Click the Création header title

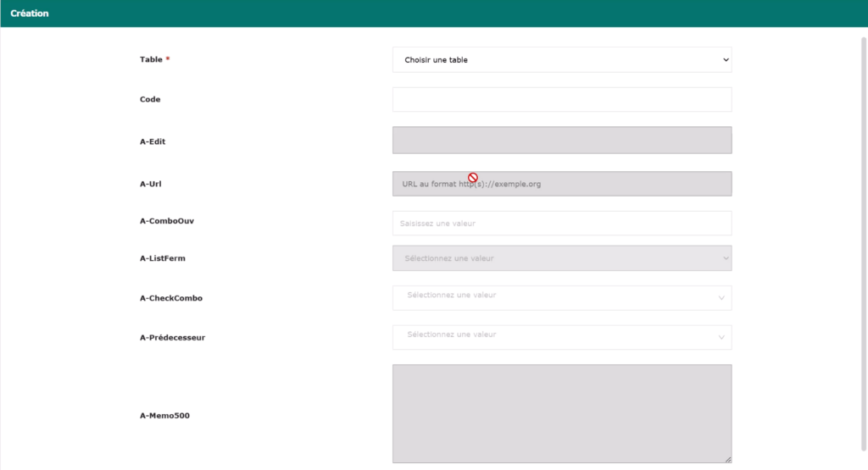(x=30, y=14)
